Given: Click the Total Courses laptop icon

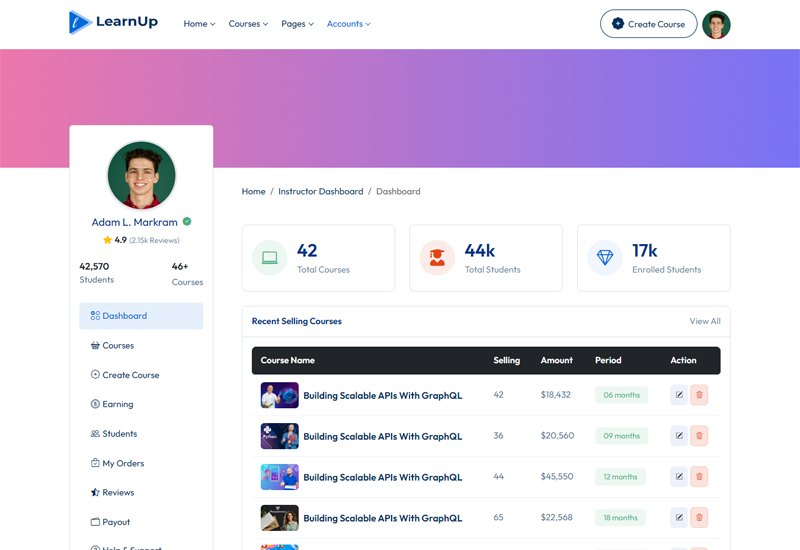Looking at the screenshot, I should point(270,258).
